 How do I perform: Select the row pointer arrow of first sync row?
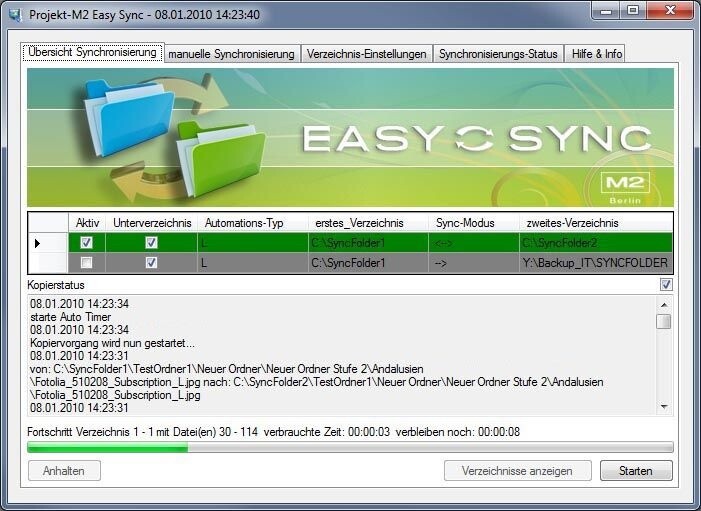point(38,243)
